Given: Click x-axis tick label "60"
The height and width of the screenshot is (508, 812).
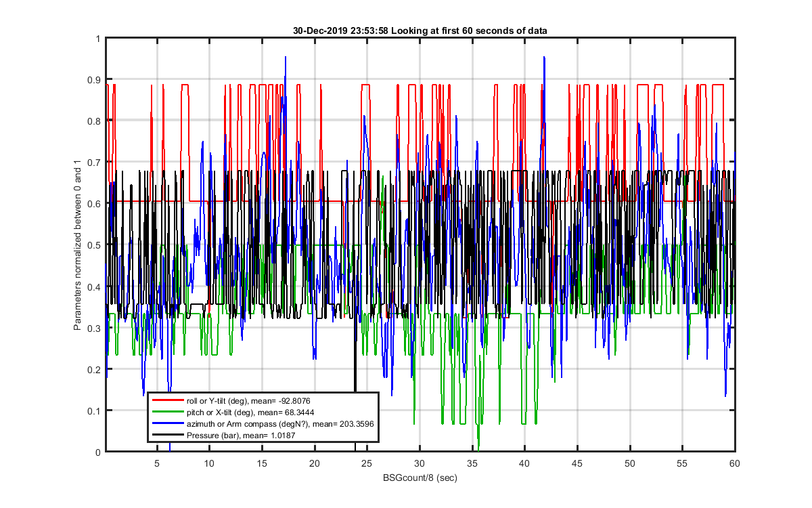Looking at the screenshot, I should click(x=734, y=463).
